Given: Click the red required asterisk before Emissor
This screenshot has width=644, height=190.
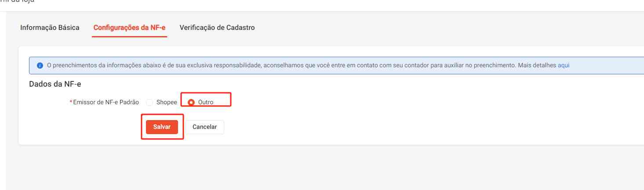Looking at the screenshot, I should tap(71, 102).
